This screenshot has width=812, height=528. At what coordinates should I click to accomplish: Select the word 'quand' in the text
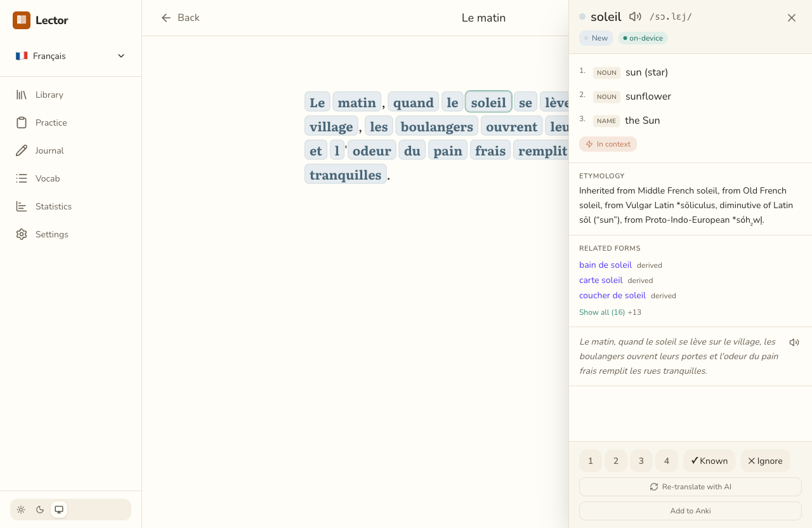tap(414, 102)
